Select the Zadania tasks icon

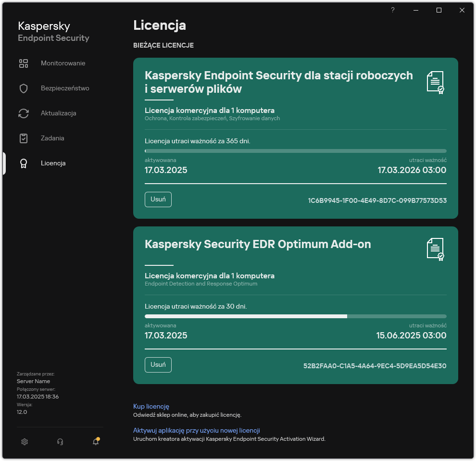[24, 138]
